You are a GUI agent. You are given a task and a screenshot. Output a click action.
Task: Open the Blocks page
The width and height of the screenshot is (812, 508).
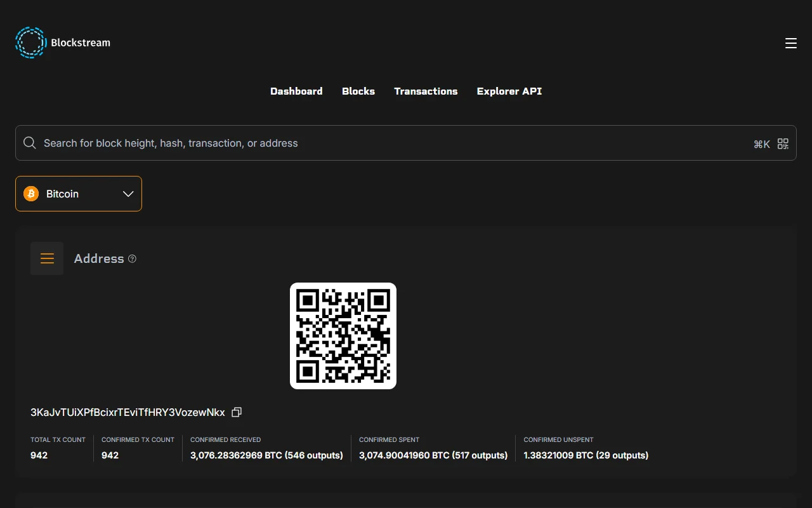[x=358, y=91]
